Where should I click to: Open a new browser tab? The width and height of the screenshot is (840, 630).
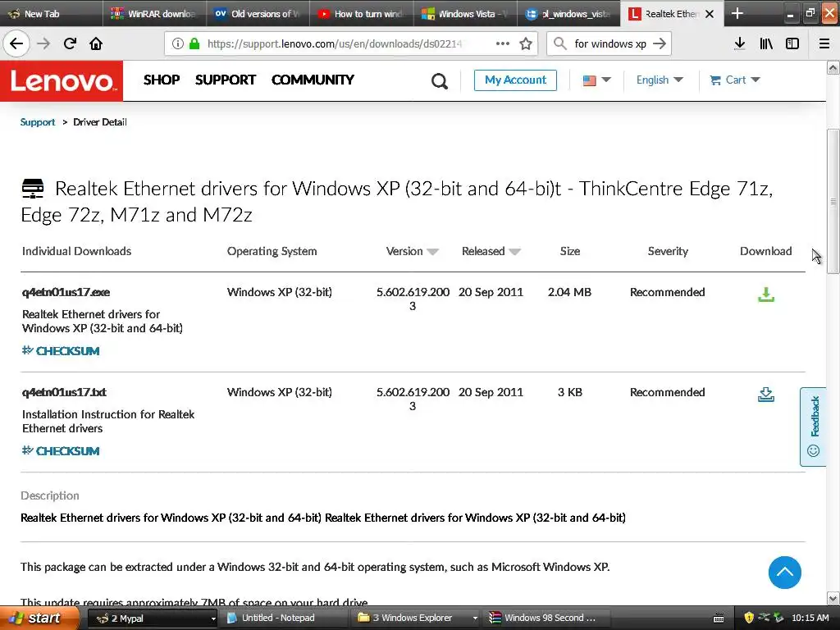pos(737,13)
